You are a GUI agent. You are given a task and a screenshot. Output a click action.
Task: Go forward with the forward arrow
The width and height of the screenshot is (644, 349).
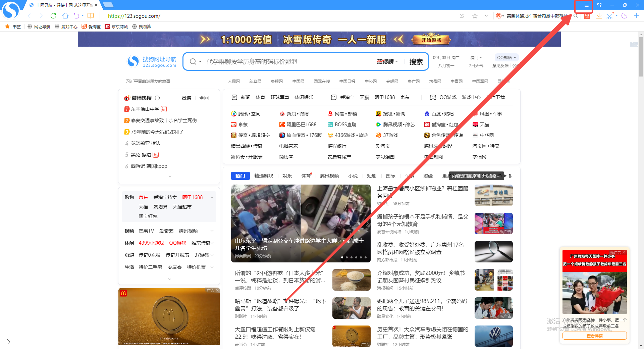41,16
